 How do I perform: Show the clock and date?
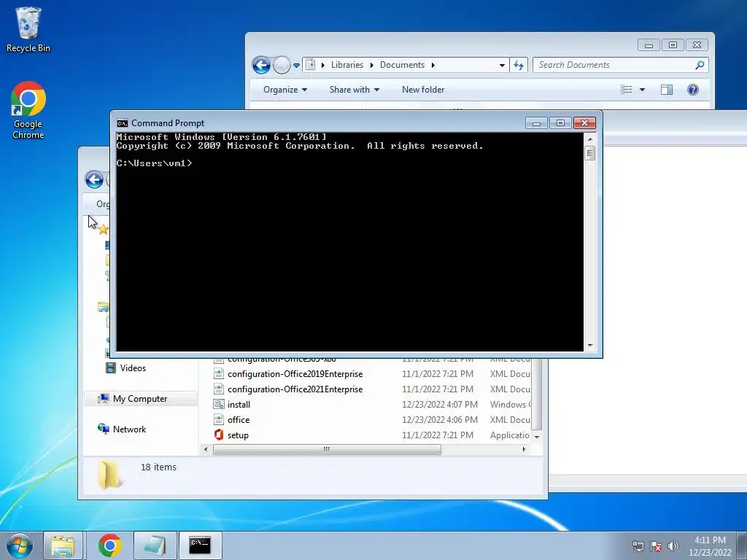[x=710, y=546]
